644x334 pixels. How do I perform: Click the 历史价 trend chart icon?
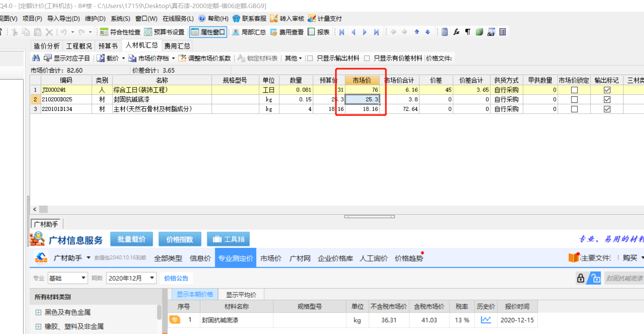click(x=486, y=320)
